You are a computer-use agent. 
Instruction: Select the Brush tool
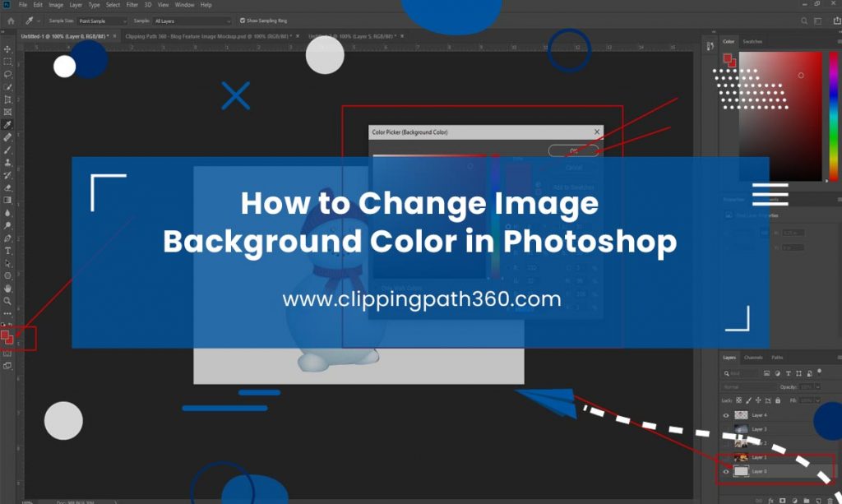(7, 150)
